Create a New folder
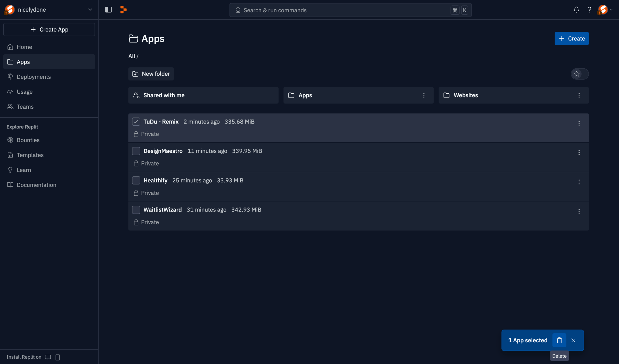This screenshot has width=619, height=364. click(151, 74)
